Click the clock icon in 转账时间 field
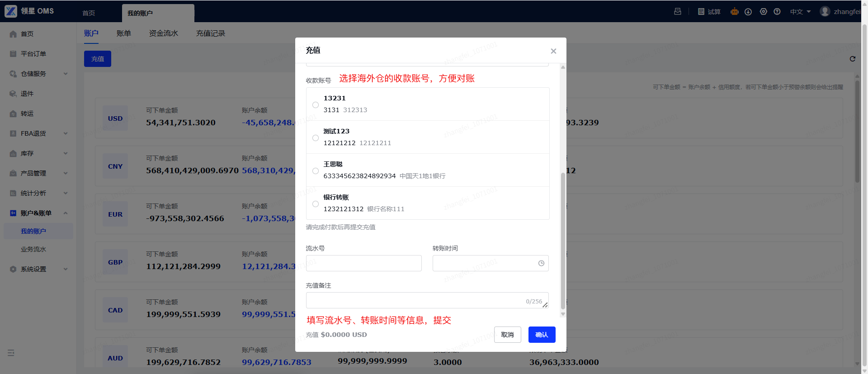 (x=541, y=263)
